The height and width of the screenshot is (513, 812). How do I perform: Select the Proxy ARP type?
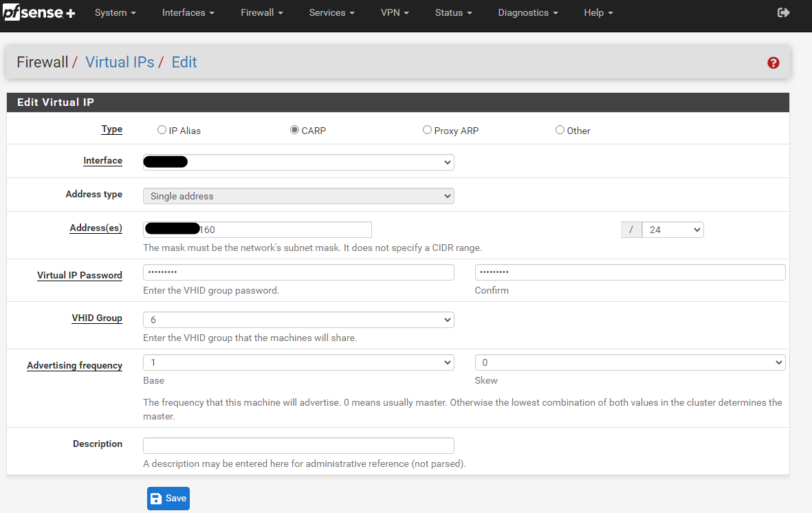coord(427,129)
